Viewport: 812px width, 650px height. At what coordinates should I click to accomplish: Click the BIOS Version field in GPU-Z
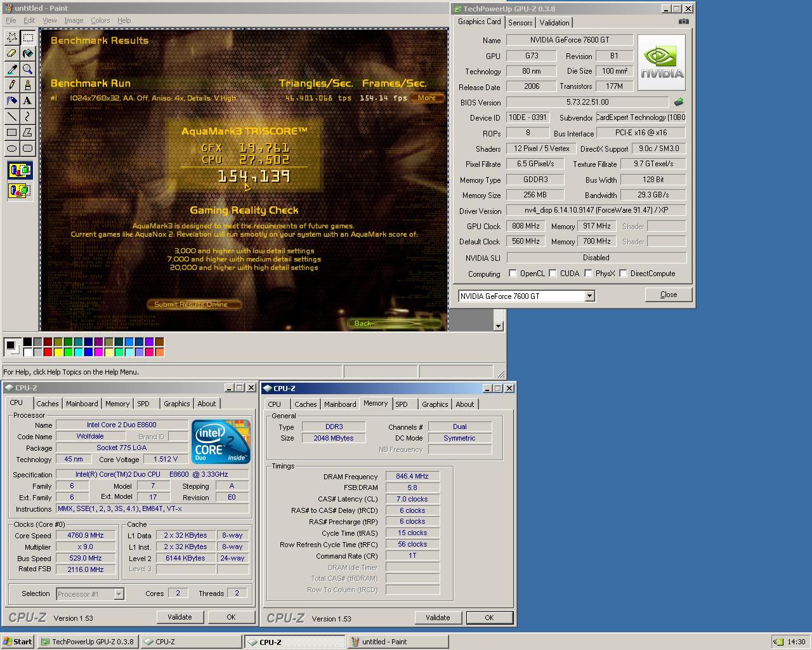point(587,102)
